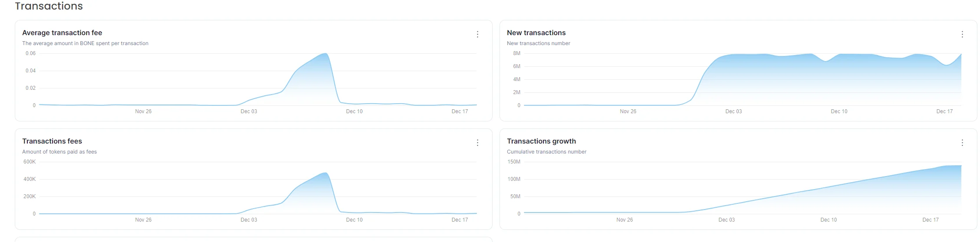This screenshot has width=980, height=242.
Task: Open Transactions growth chart options menu
Action: point(962,143)
